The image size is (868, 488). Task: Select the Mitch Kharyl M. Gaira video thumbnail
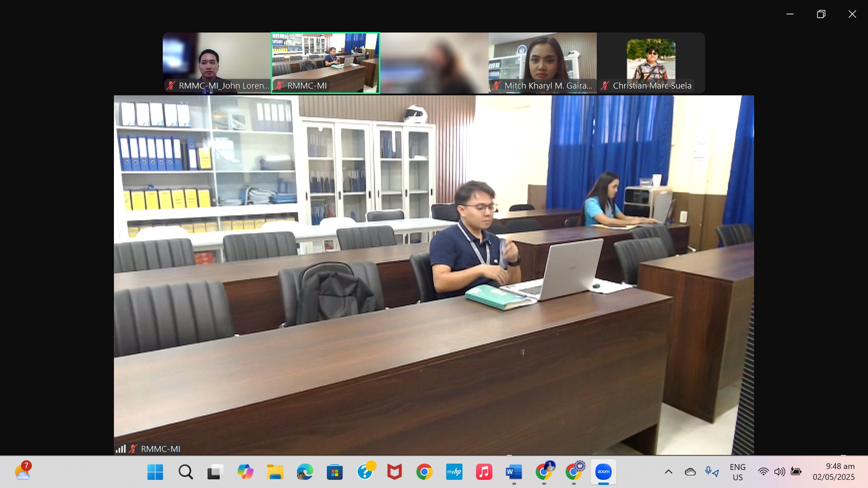(x=542, y=63)
